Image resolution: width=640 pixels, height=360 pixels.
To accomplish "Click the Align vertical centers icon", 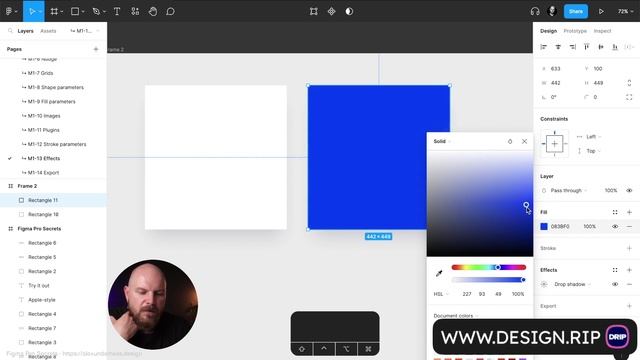I will 601,47.
